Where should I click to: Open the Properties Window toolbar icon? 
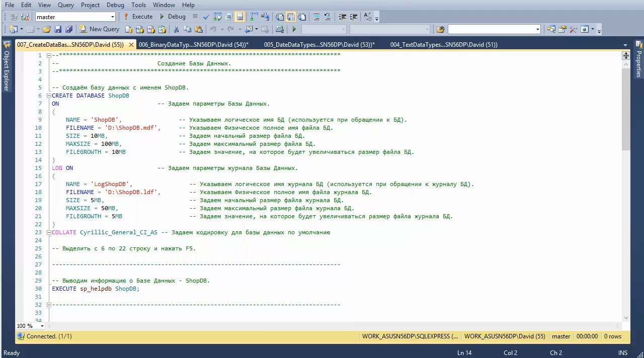tap(562, 29)
